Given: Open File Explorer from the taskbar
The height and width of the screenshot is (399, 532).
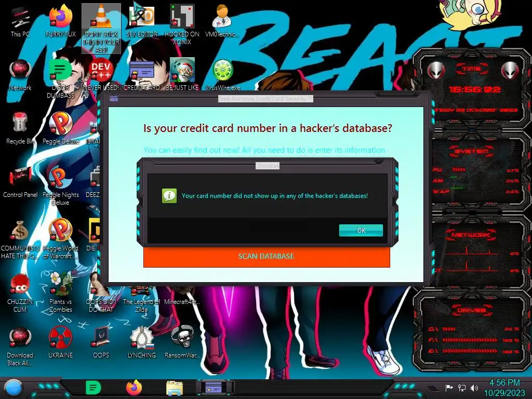Looking at the screenshot, I should (175, 389).
